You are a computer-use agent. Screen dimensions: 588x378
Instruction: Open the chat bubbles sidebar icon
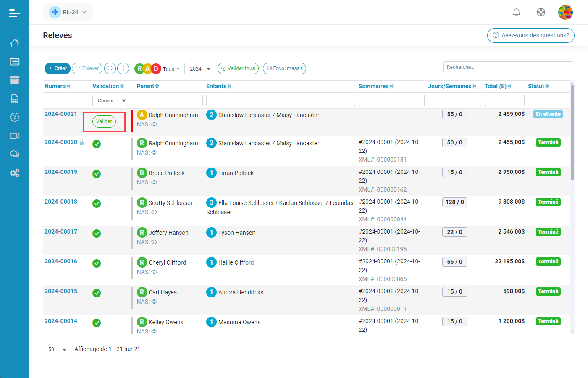(15, 154)
